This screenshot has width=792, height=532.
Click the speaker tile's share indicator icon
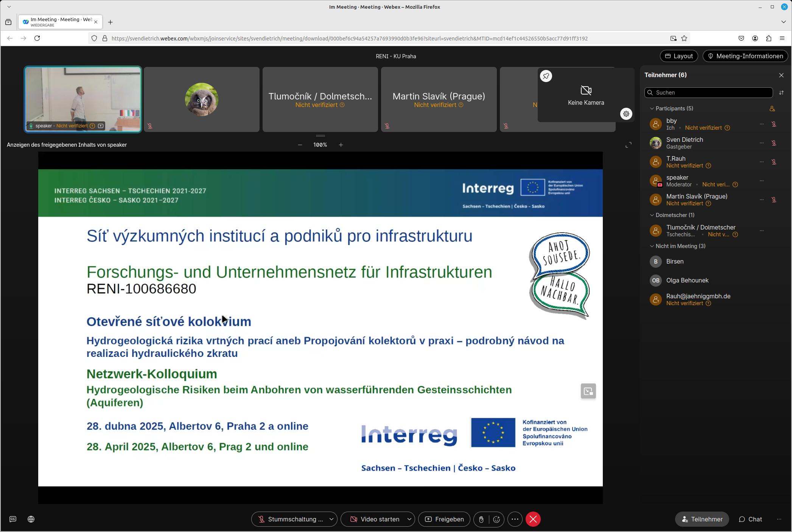point(101,126)
